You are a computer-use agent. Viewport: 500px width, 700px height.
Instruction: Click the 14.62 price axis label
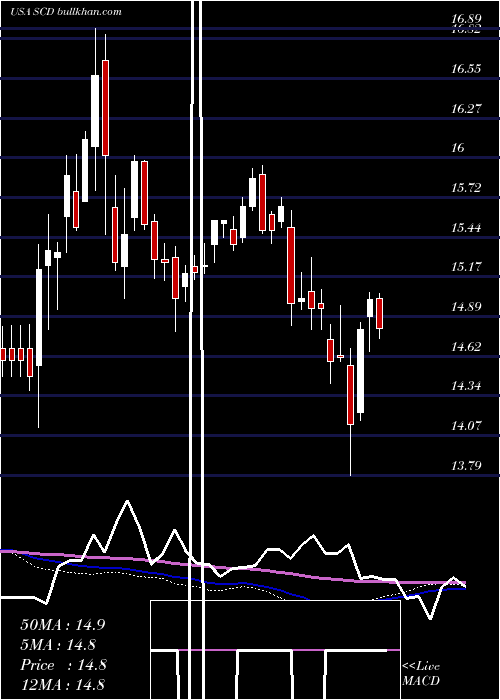[x=466, y=346]
